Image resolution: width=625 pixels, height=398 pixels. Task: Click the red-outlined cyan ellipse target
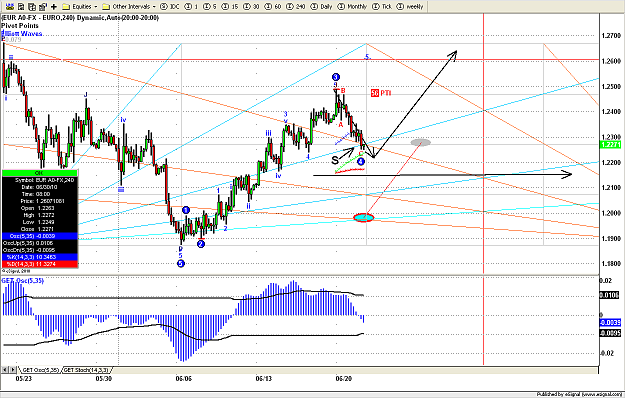[364, 218]
